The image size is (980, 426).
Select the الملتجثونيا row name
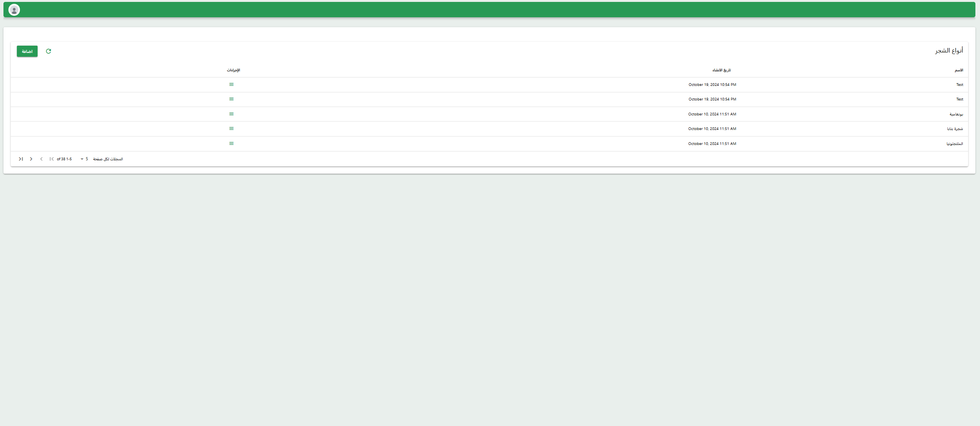tap(954, 144)
